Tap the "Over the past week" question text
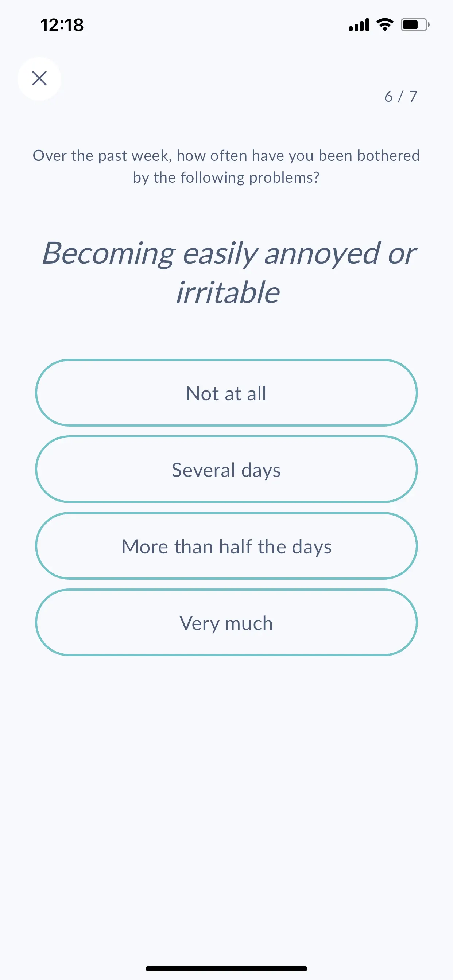Screen dimensions: 453x980 (226, 166)
